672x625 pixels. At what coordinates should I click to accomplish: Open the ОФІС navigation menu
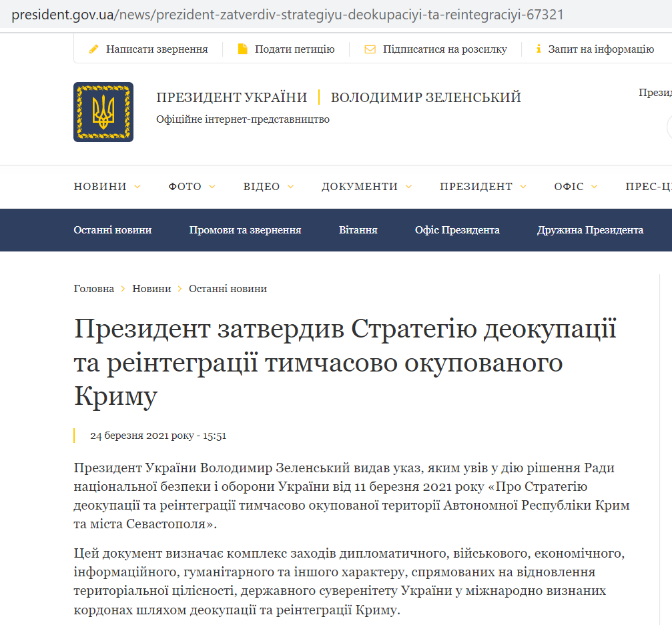point(569,187)
